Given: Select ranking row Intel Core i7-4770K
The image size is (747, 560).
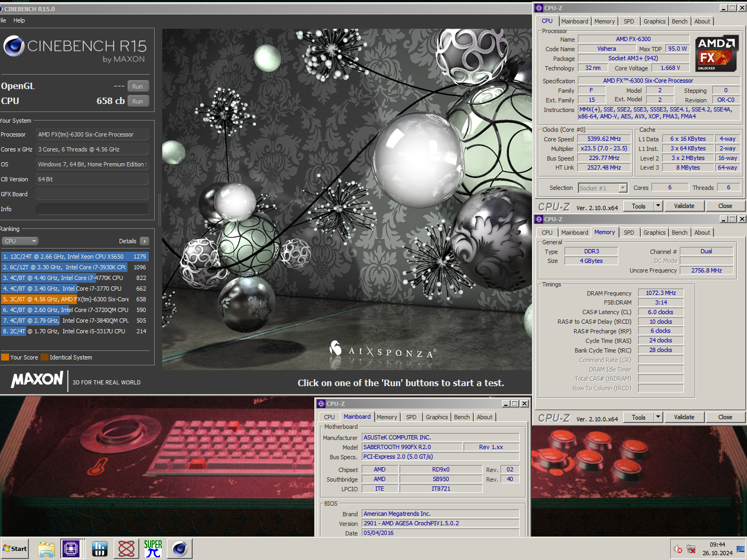Looking at the screenshot, I should (75, 278).
